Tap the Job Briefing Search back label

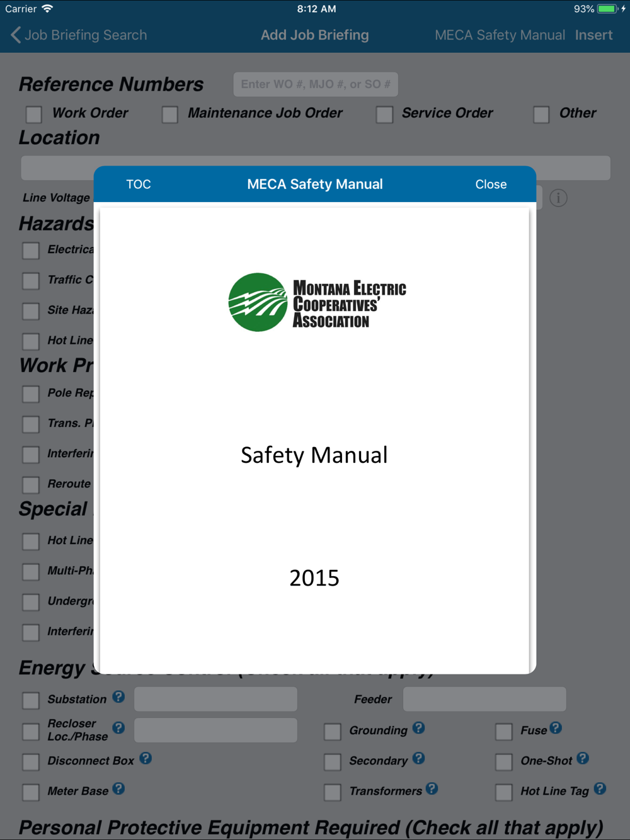tap(86, 35)
